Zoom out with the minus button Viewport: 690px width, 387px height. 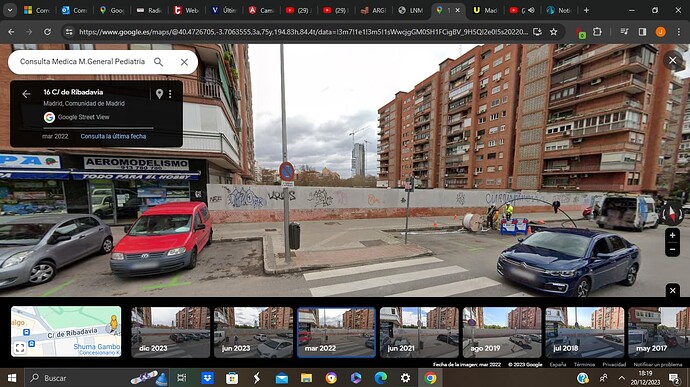pos(672,250)
